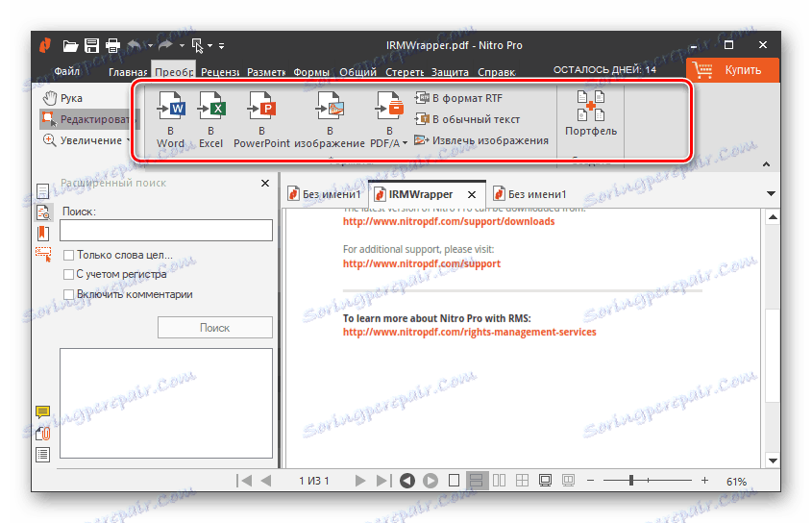This screenshot has height=523, width=812.
Task: Enable full screen view mode
Action: (x=545, y=481)
